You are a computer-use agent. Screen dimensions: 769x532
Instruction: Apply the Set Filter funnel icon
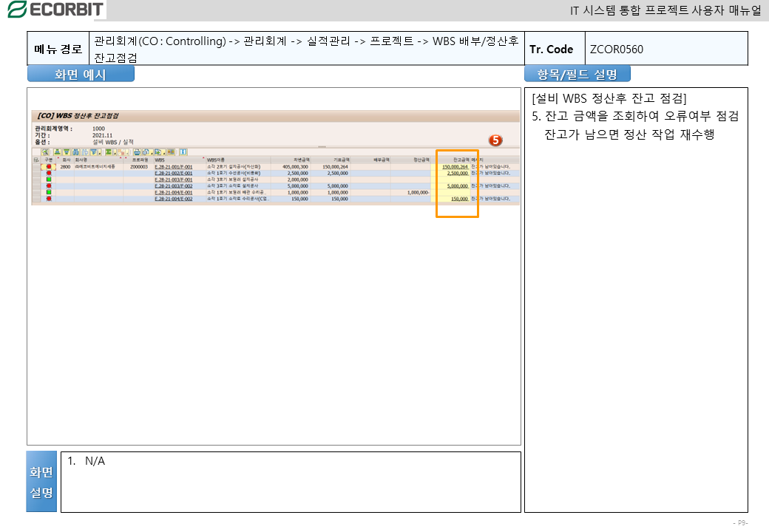click(93, 151)
